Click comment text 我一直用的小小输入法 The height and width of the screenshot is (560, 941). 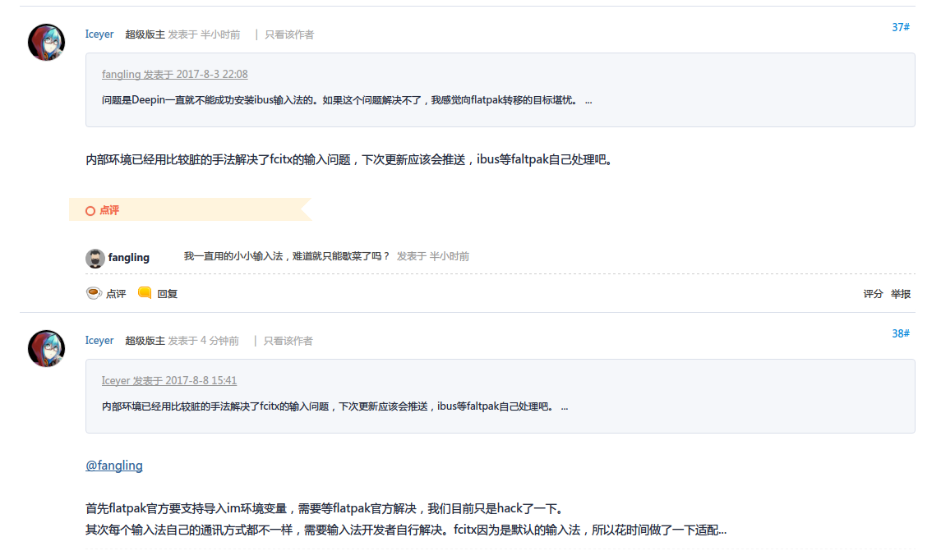click(287, 257)
